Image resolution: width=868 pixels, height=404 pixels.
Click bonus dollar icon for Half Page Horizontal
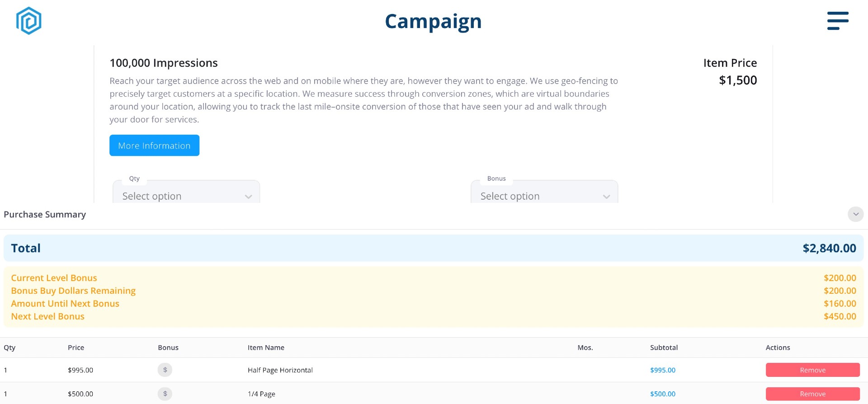(x=165, y=370)
